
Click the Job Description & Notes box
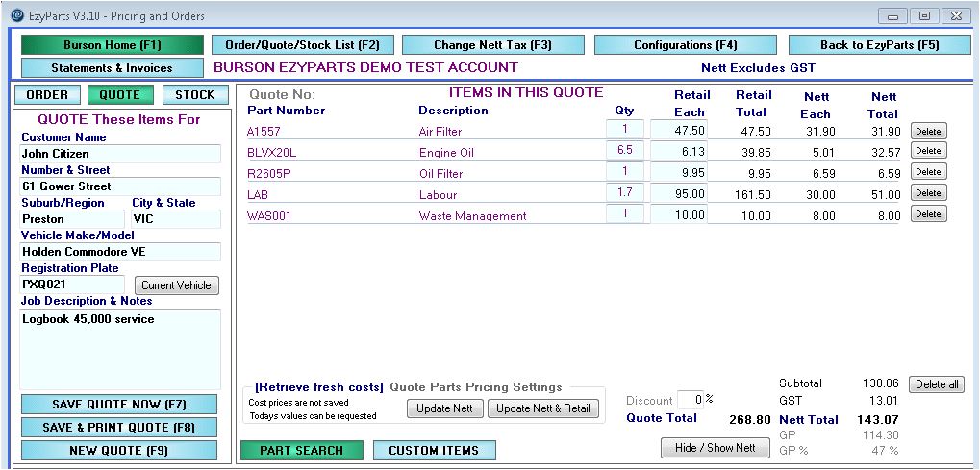pyautogui.click(x=120, y=350)
